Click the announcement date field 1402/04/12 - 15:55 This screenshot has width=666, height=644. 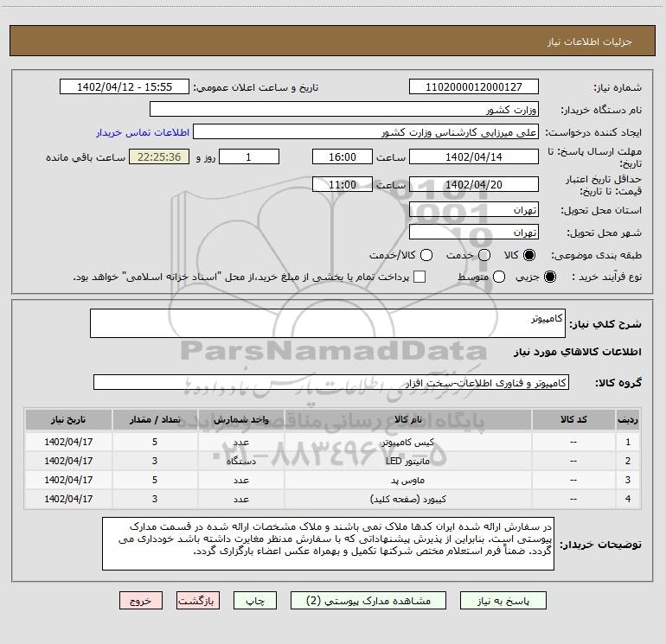(125, 87)
